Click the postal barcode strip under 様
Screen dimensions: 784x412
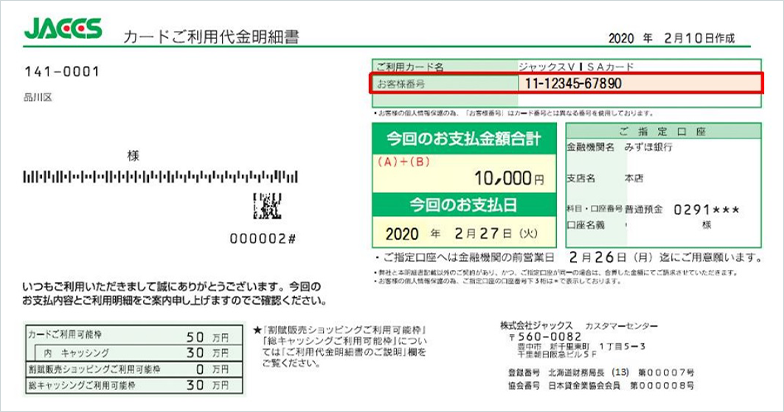coord(160,176)
